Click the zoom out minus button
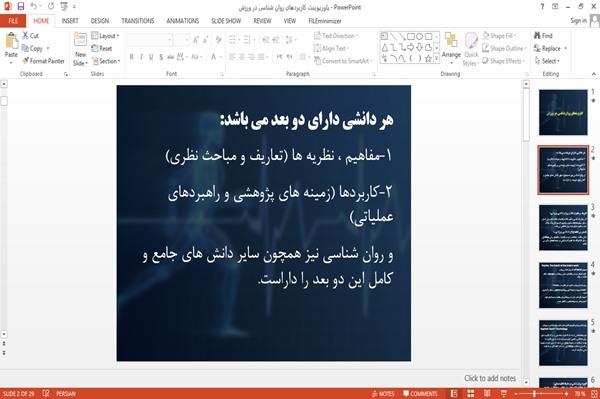The height and width of the screenshot is (399, 600). pyautogui.click(x=515, y=393)
